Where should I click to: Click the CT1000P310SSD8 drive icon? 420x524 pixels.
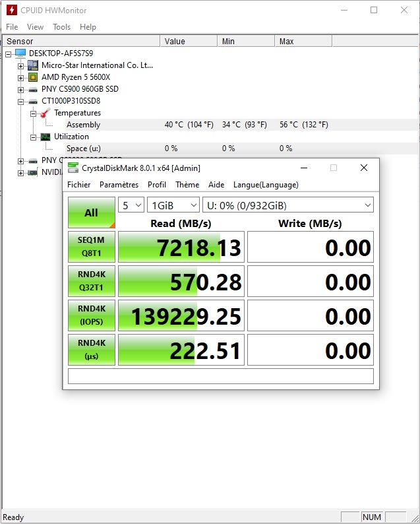(x=32, y=101)
